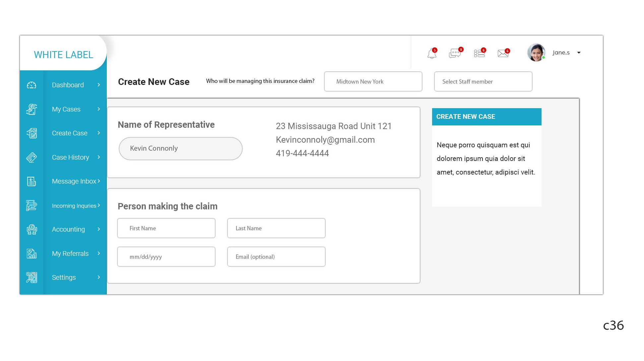Open the Select Staff member dropdown

click(x=483, y=82)
